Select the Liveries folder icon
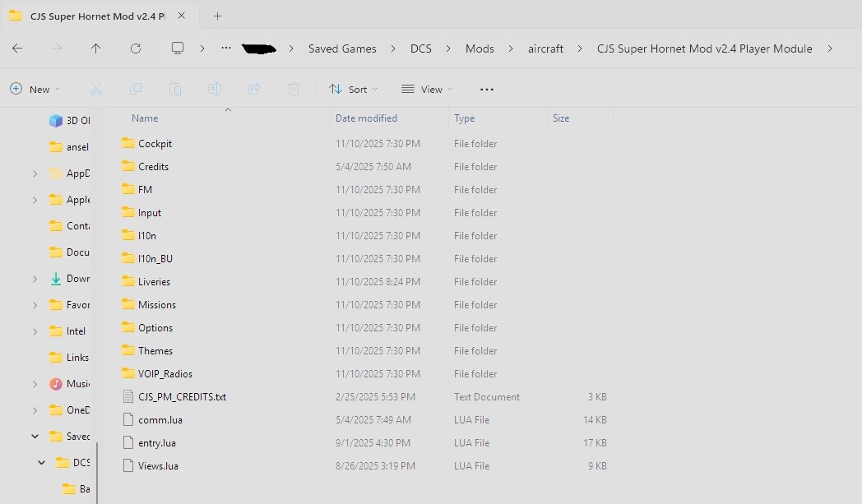Screen dimensions: 862x504 pyautogui.click(x=128, y=281)
